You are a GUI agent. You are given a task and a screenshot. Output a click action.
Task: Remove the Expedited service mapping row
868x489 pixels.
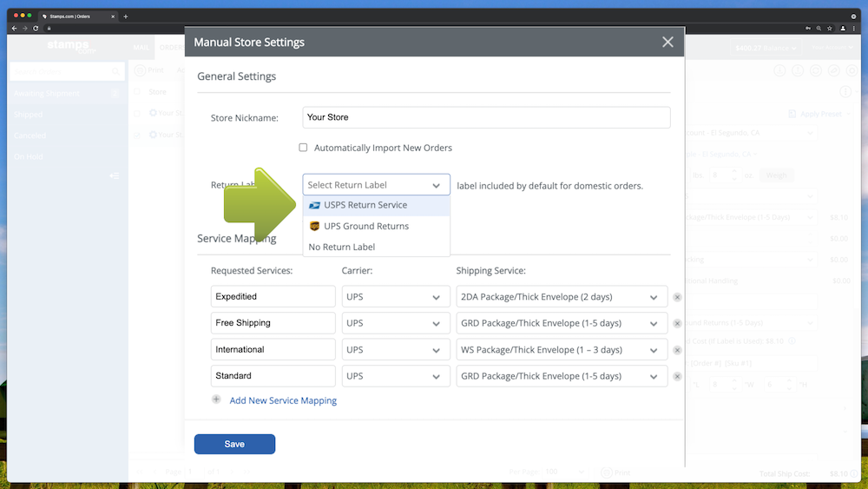(x=677, y=297)
